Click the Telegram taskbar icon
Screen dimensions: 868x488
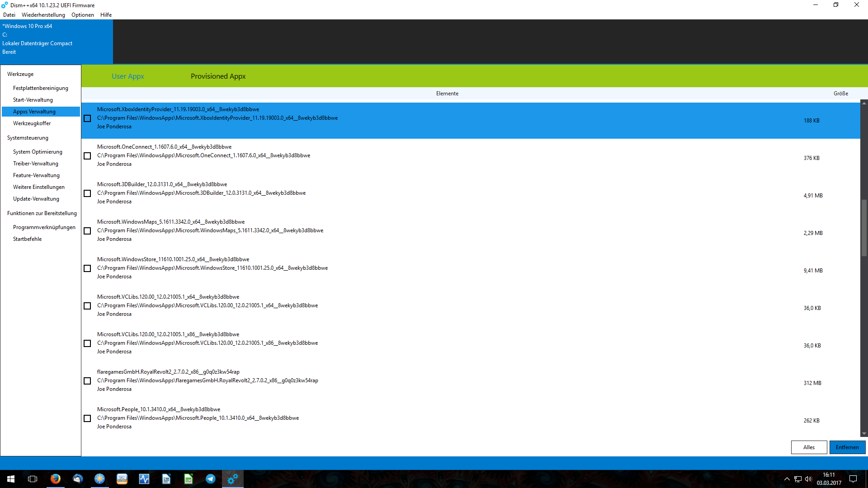(x=210, y=479)
